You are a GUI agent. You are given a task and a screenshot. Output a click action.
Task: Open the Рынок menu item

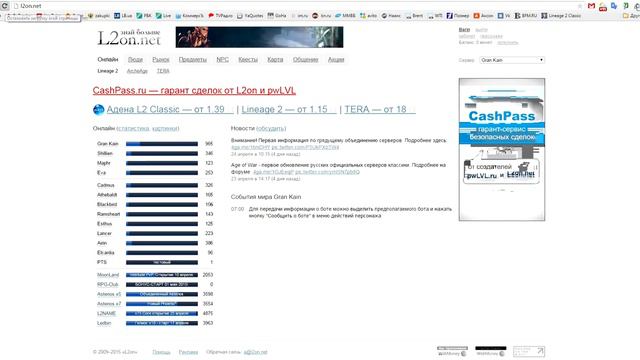tap(161, 60)
